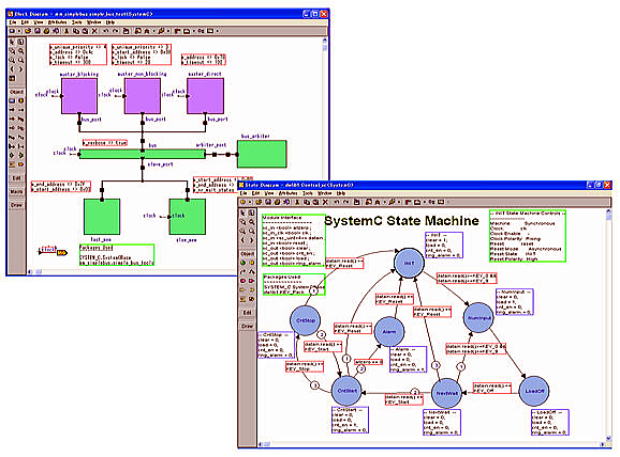Open File menu in Block Diagram window
Screen dimensions: 620x457
coord(13,22)
